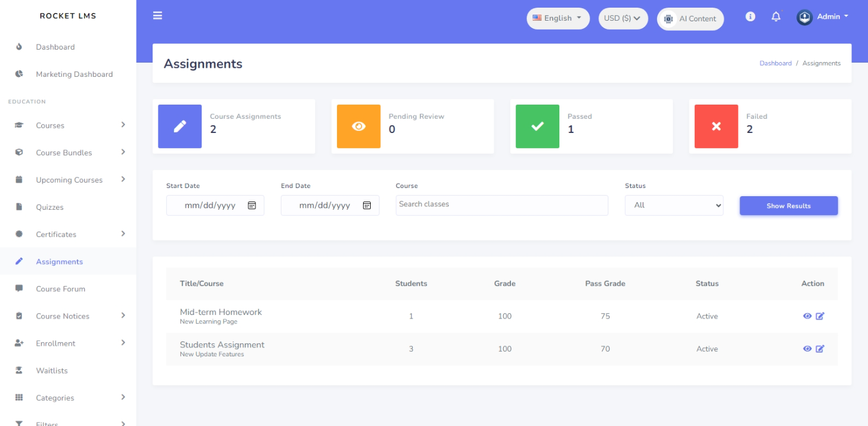Click the Waitlists icon in sidebar
868x426 pixels.
pyautogui.click(x=19, y=370)
